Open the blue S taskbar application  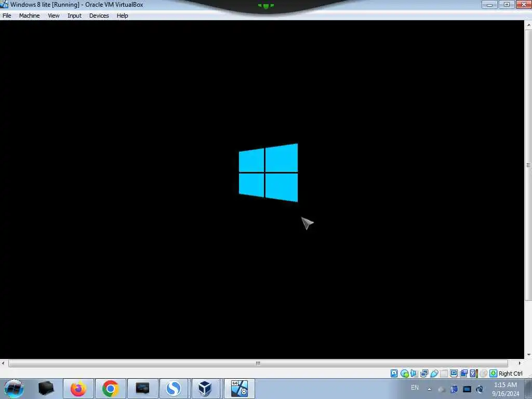(x=174, y=389)
